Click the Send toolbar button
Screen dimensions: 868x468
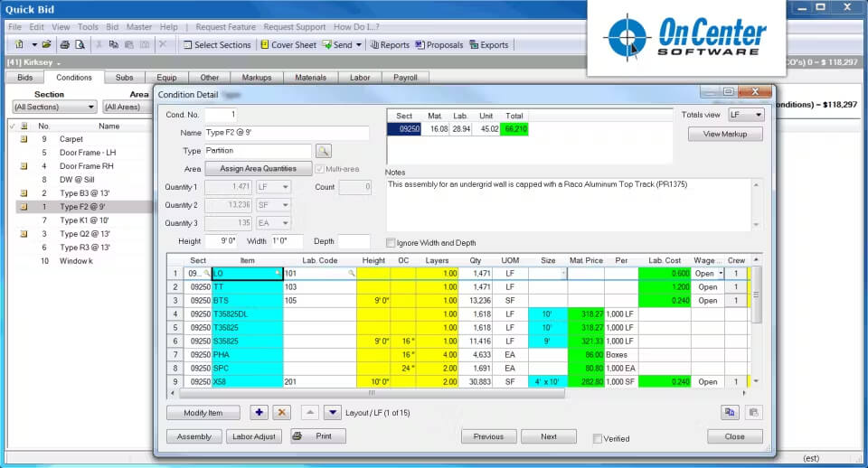(338, 45)
